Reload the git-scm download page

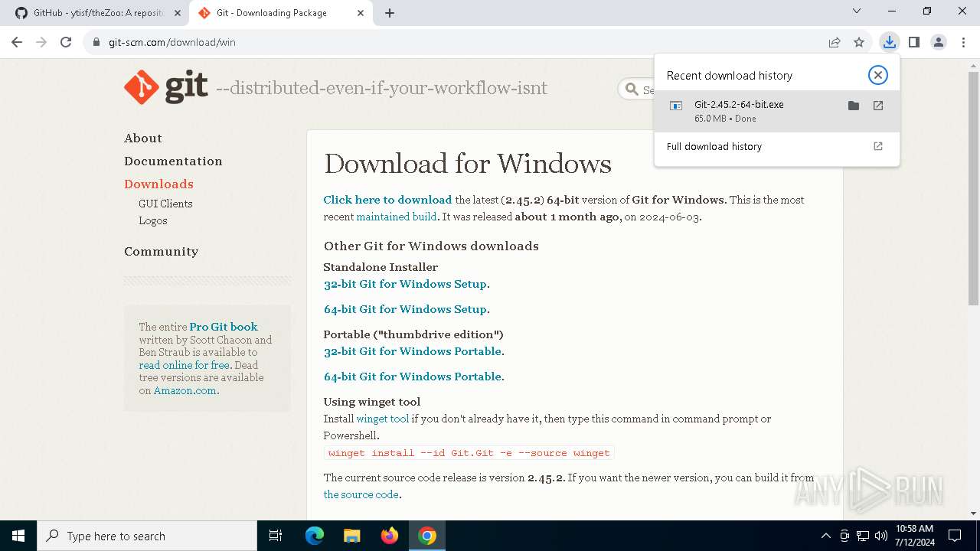pos(66,42)
